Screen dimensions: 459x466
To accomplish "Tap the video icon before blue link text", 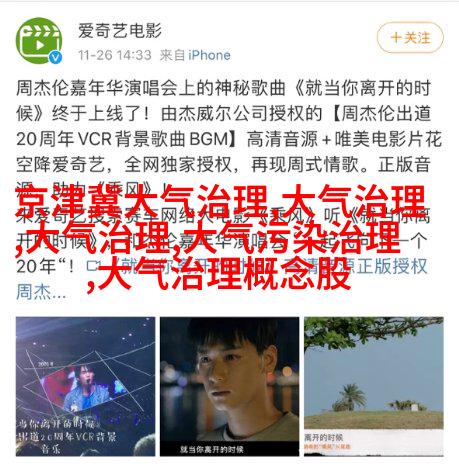I will pos(94,266).
